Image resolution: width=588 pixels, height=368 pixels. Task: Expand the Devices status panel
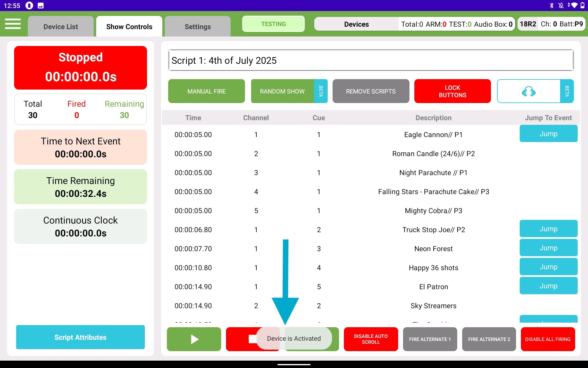356,24
